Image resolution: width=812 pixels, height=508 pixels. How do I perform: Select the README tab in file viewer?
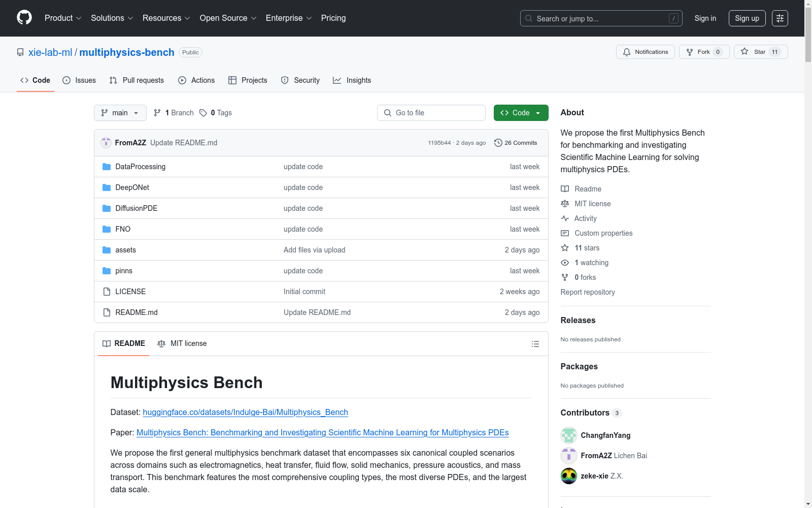tap(124, 343)
